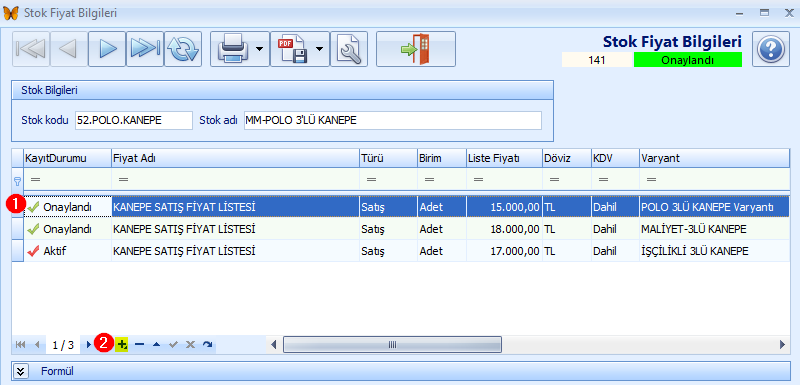
Task: Sort by the KayıtDurumu column header
Action: [x=67, y=158]
